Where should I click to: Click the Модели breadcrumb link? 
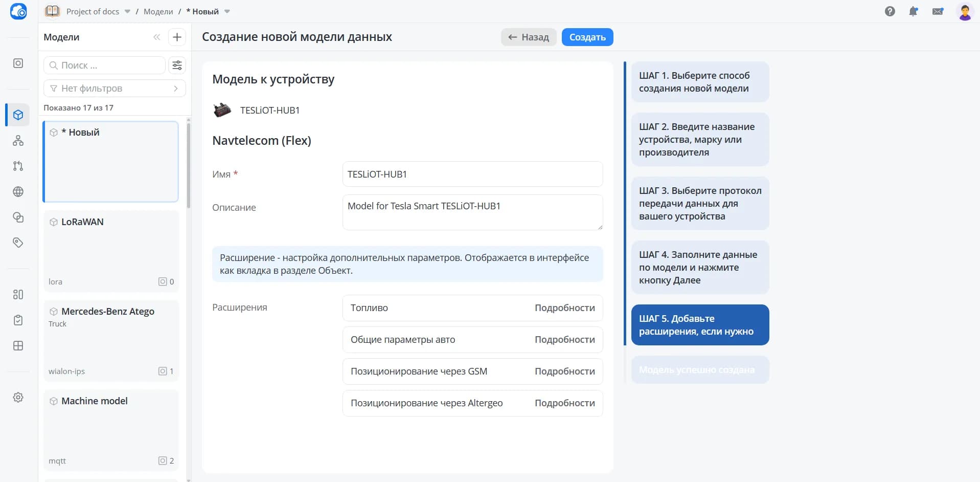158,11
